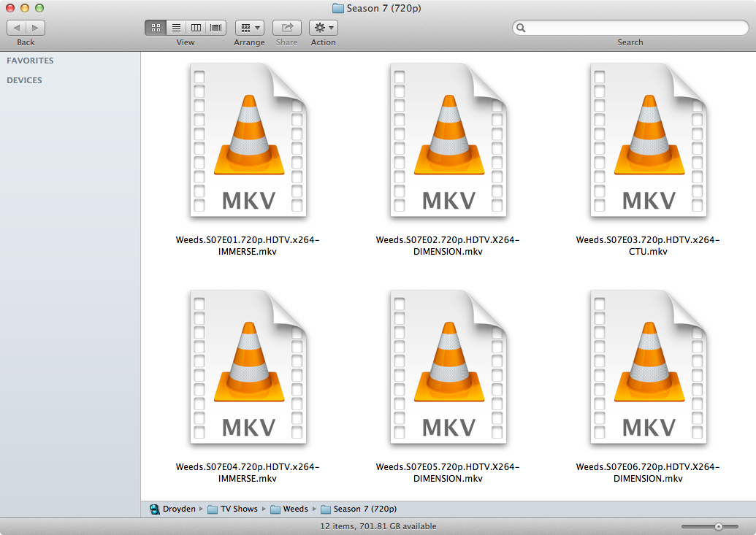Click Weeds folder in the path bar
The image size is (756, 535).
(289, 509)
